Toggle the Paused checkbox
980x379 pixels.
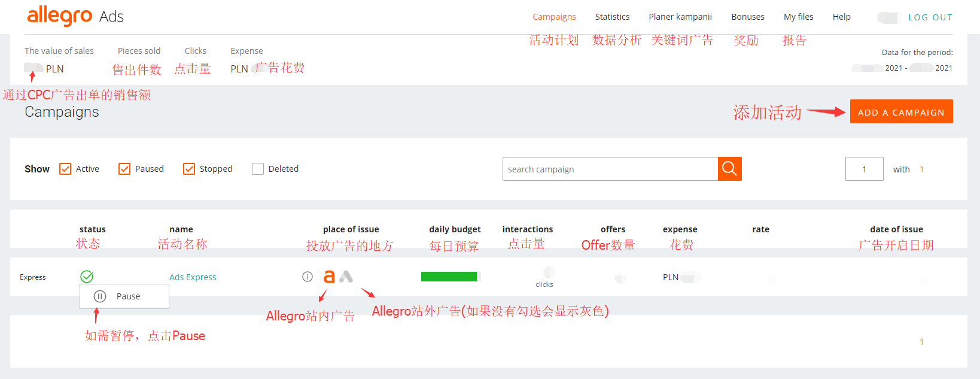124,169
